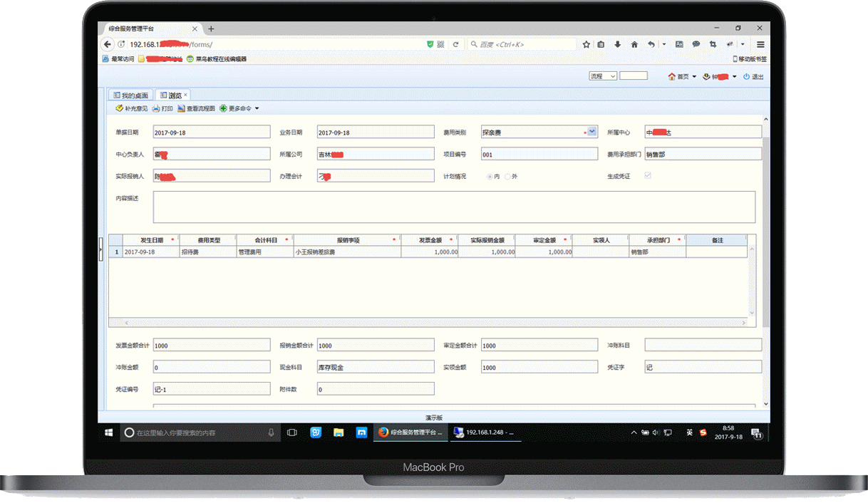Select the 内 plan radio button
This screenshot has width=868, height=503.
(490, 176)
